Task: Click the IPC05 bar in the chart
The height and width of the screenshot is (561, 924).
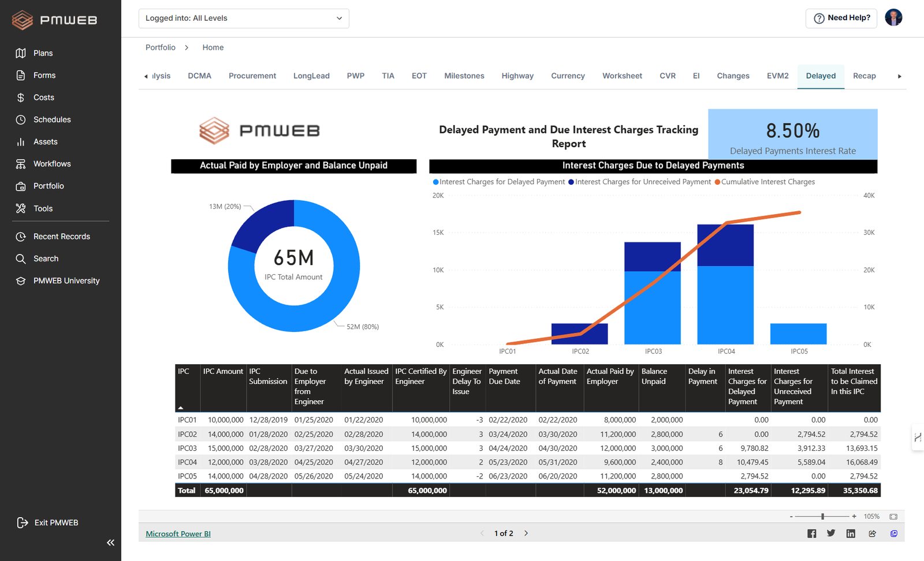Action: [798, 334]
